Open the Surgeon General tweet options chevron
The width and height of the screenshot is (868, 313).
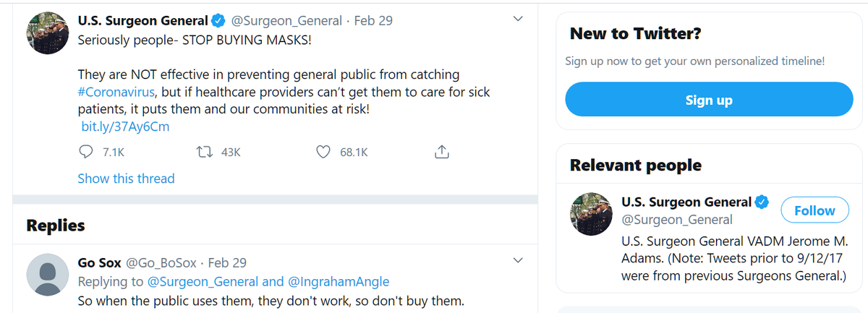pyautogui.click(x=517, y=20)
